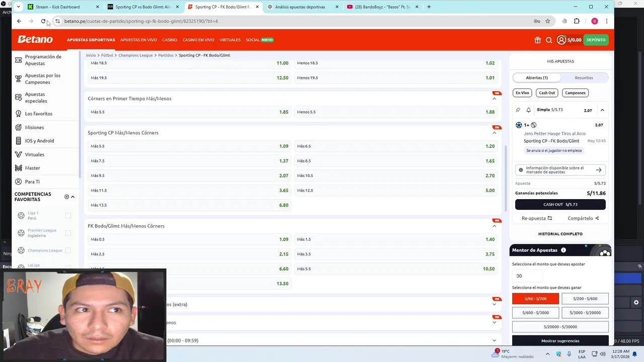The image size is (644, 362).
Task: Select the Abiertas (1) toggle
Action: click(536, 77)
